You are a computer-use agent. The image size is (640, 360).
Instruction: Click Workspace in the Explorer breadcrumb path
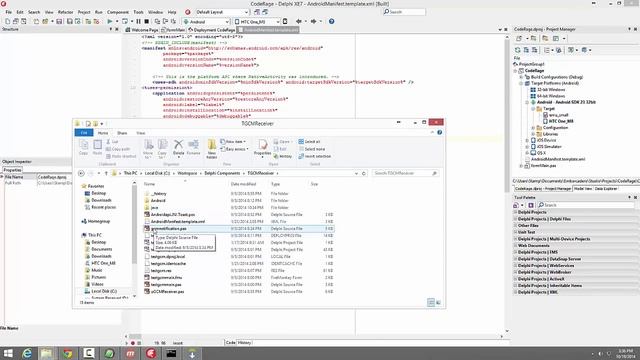click(x=187, y=173)
